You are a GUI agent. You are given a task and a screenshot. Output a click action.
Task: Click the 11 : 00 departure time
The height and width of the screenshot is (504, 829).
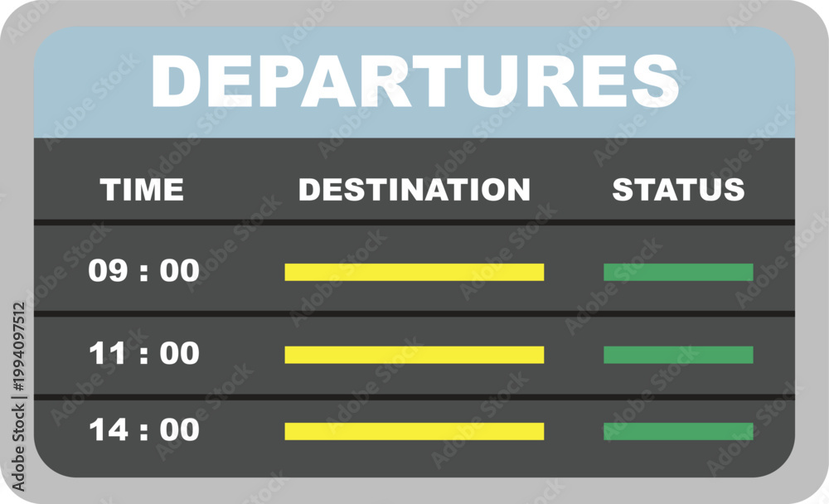(x=143, y=353)
